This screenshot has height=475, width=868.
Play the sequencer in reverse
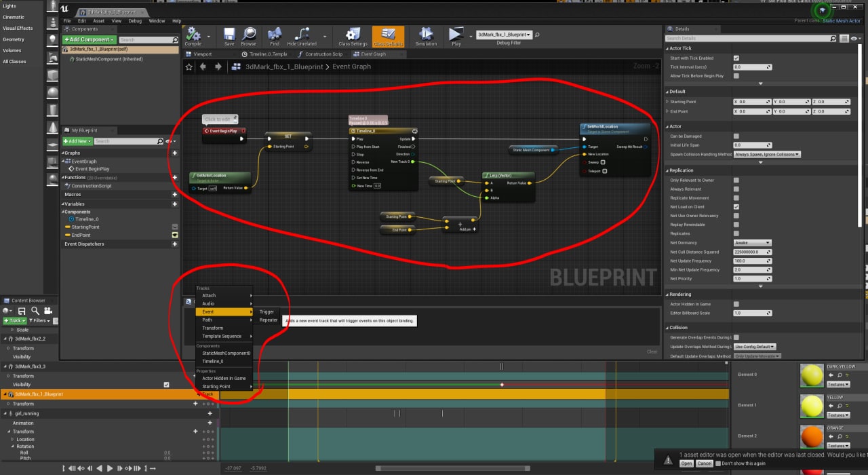pyautogui.click(x=100, y=468)
